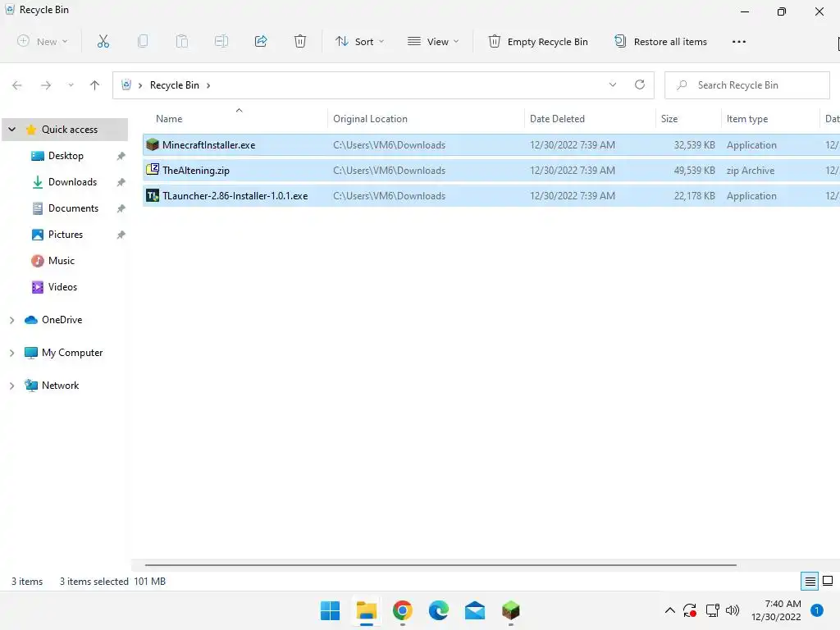The height and width of the screenshot is (630, 840).
Task: Open the New dropdown menu
Action: point(43,41)
